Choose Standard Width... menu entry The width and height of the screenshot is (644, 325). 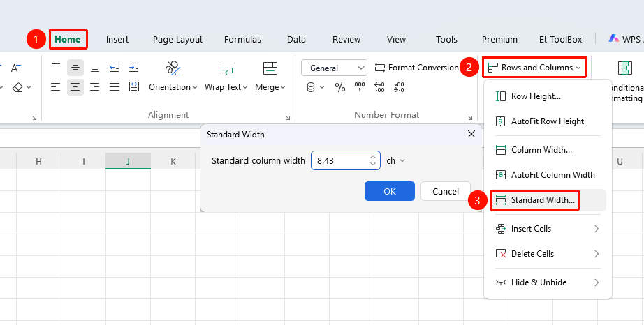click(x=548, y=200)
